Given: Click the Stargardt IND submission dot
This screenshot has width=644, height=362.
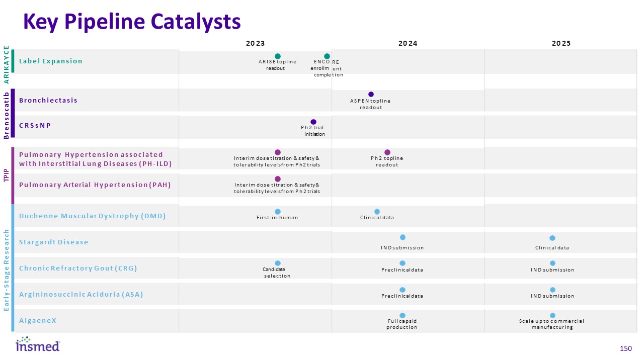Looking at the screenshot, I should coord(403,237).
